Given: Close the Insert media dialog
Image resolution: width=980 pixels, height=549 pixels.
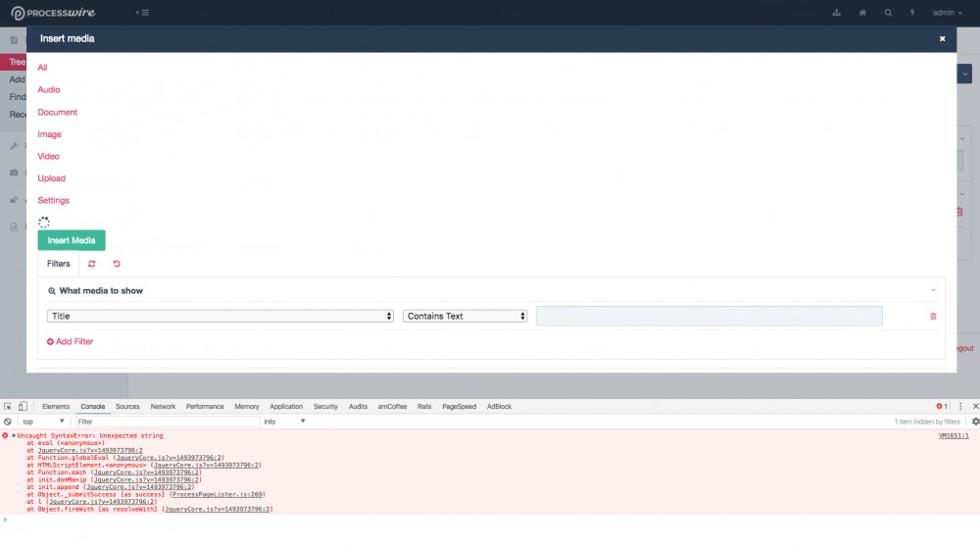Looking at the screenshot, I should click(x=942, y=39).
